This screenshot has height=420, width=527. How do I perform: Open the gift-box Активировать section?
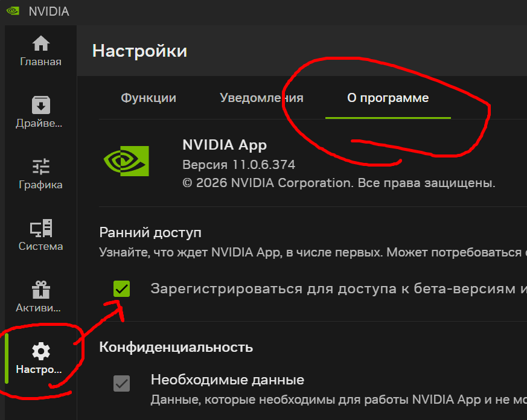pos(40,297)
